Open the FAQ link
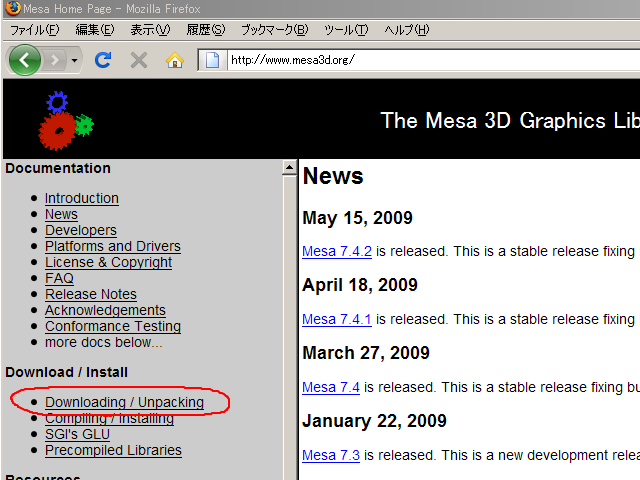This screenshot has height=480, width=640. (x=59, y=278)
